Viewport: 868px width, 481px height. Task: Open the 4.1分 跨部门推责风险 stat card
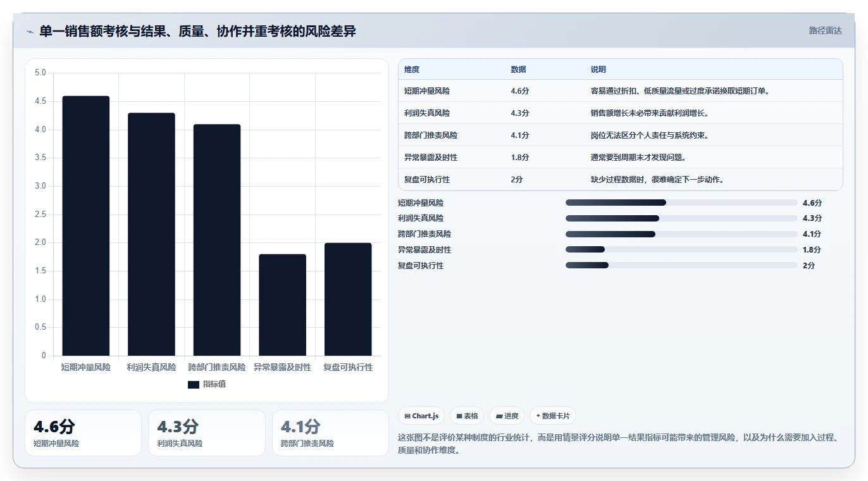(330, 433)
